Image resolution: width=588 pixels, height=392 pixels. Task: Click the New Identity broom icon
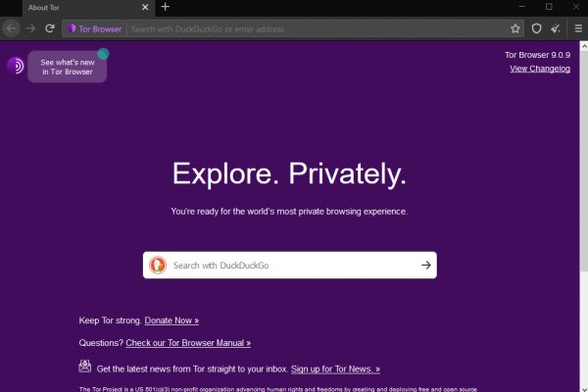(x=556, y=28)
